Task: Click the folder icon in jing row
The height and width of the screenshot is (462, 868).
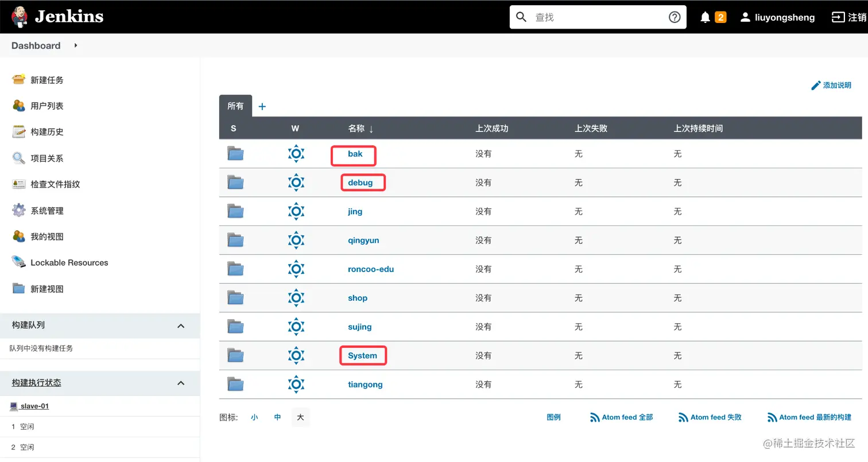Action: tap(235, 211)
